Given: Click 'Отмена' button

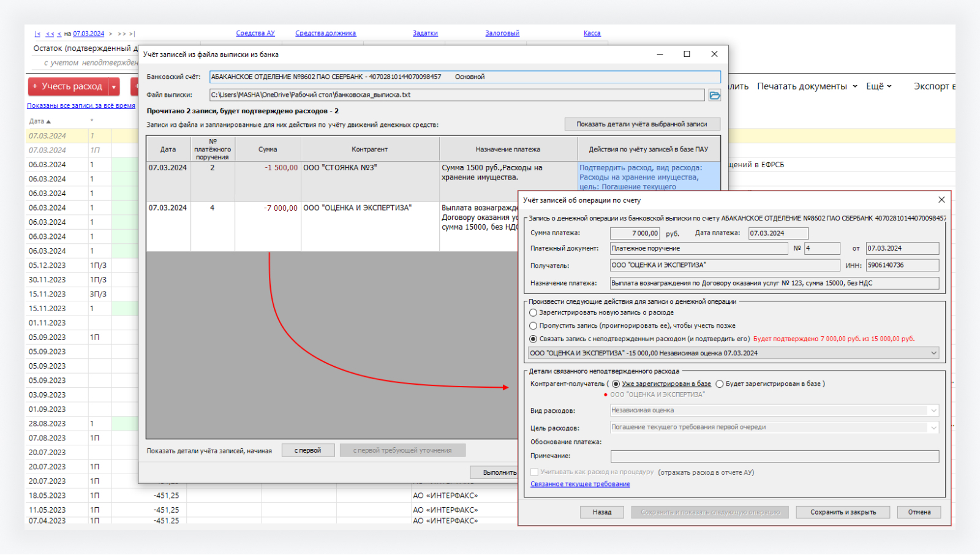Looking at the screenshot, I should tap(919, 512).
